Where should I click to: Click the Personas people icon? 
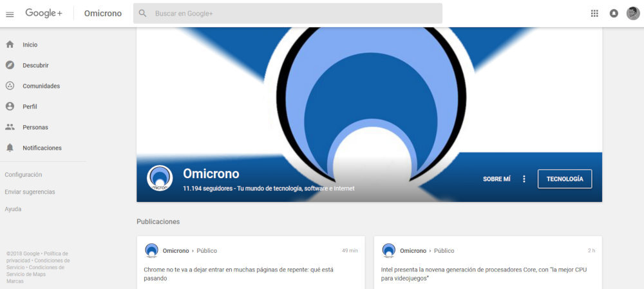(x=10, y=127)
